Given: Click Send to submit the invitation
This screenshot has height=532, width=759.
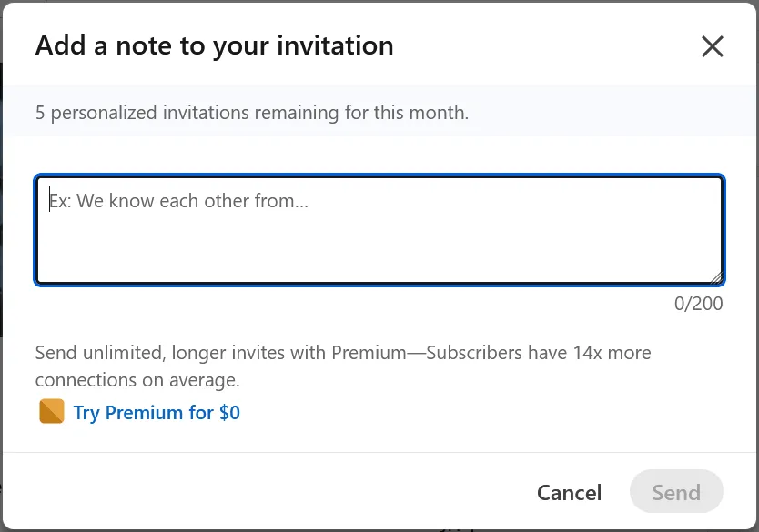Looking at the screenshot, I should click(676, 492).
